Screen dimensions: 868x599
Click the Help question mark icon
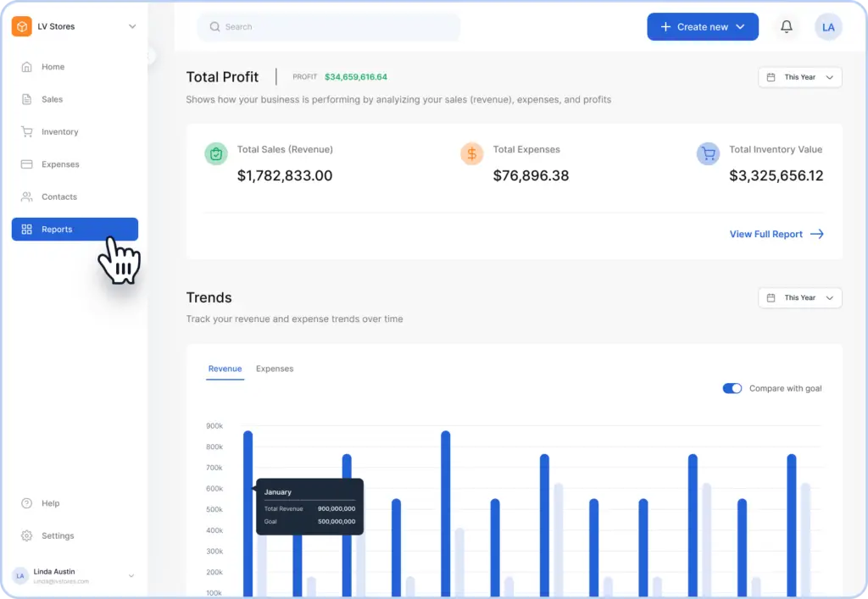[x=26, y=503]
